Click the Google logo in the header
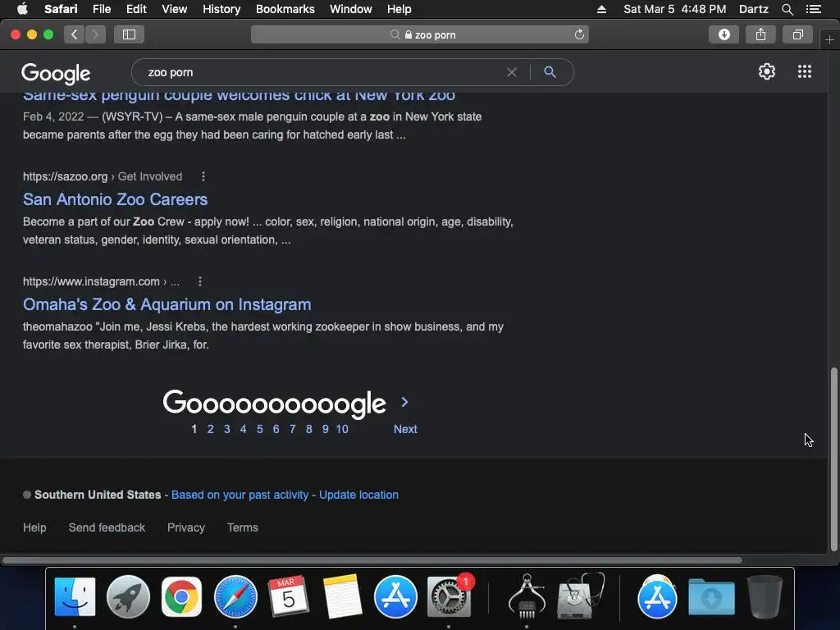 coord(56,73)
